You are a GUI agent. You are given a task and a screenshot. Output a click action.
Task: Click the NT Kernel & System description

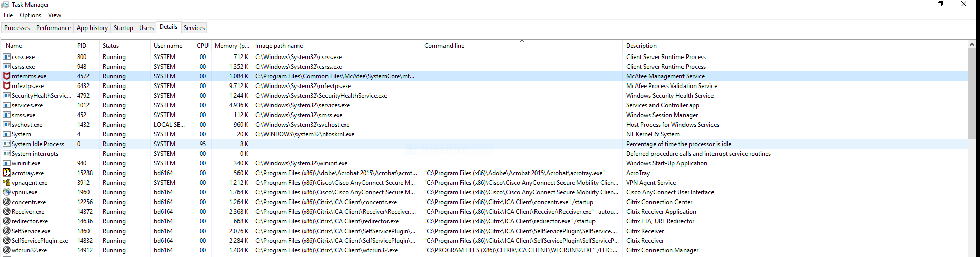[x=652, y=134]
